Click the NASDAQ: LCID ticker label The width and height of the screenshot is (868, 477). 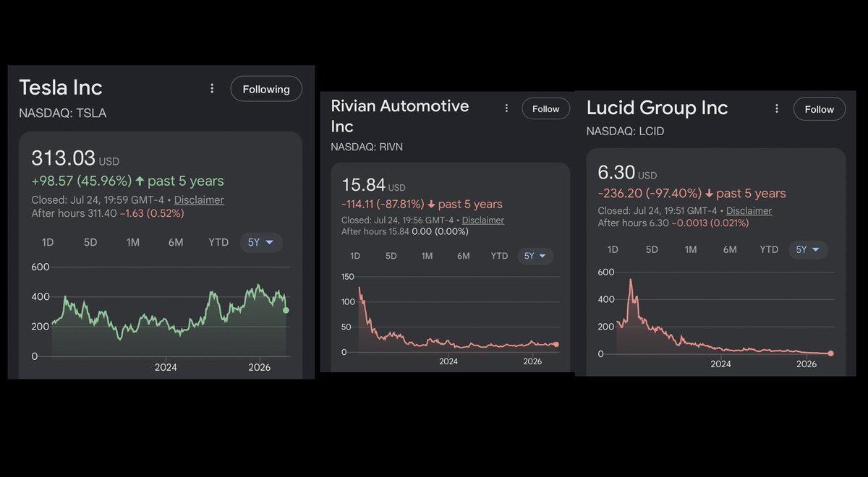[x=625, y=131]
